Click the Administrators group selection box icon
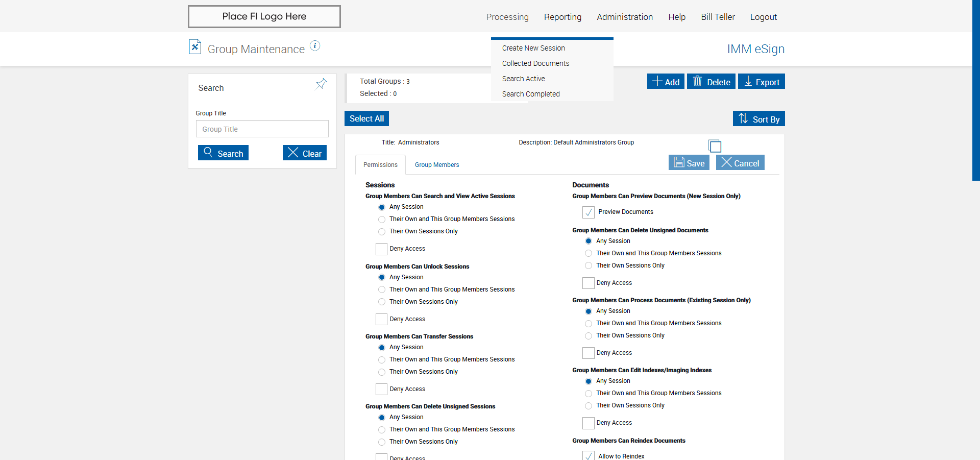 click(x=715, y=146)
